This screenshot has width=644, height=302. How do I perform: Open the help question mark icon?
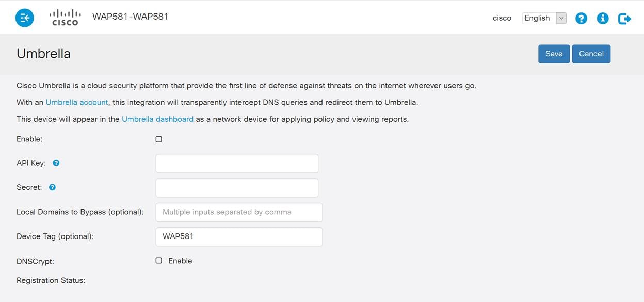pos(581,19)
